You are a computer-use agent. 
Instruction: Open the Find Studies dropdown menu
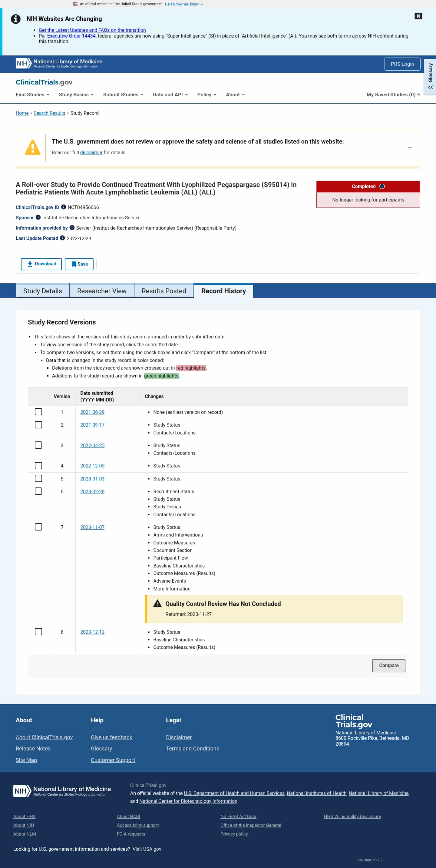pos(33,95)
